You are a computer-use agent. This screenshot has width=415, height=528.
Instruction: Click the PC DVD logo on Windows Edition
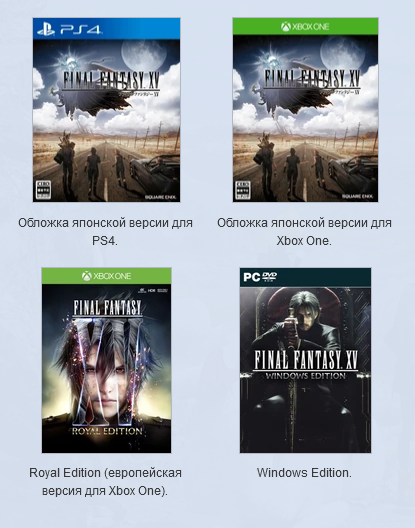pyautogui.click(x=260, y=277)
